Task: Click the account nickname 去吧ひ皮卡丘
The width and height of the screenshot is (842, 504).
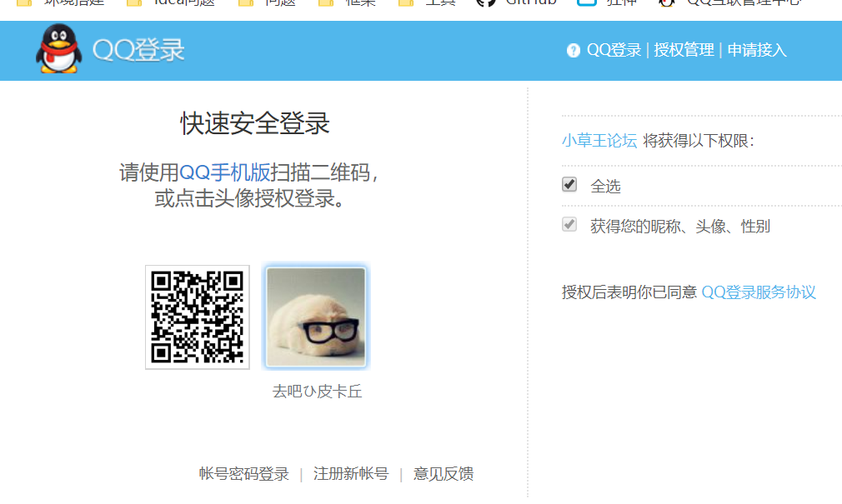Action: pyautogui.click(x=317, y=392)
